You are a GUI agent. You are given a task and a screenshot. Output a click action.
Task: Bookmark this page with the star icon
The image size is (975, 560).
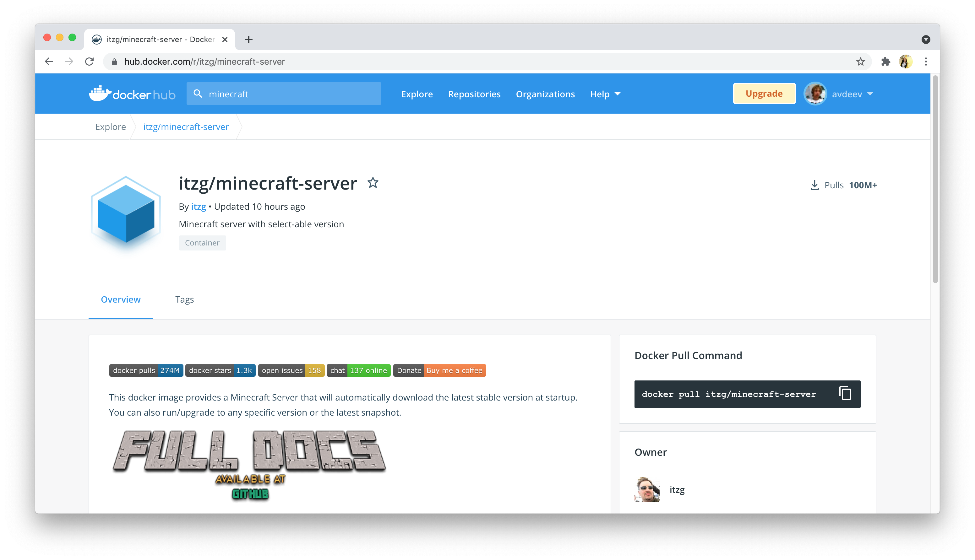tap(860, 62)
